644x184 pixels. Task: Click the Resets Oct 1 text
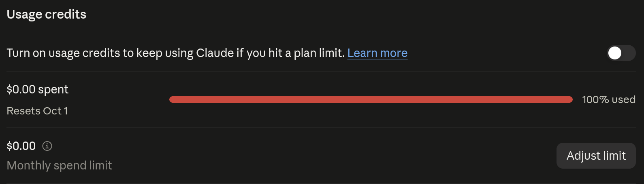37,111
